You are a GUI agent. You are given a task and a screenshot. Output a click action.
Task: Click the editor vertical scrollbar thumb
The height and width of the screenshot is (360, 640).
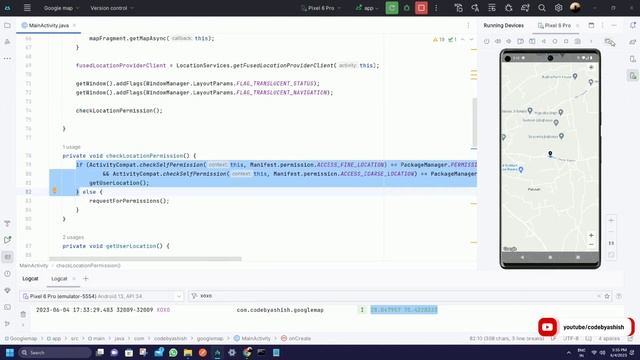tap(474, 122)
